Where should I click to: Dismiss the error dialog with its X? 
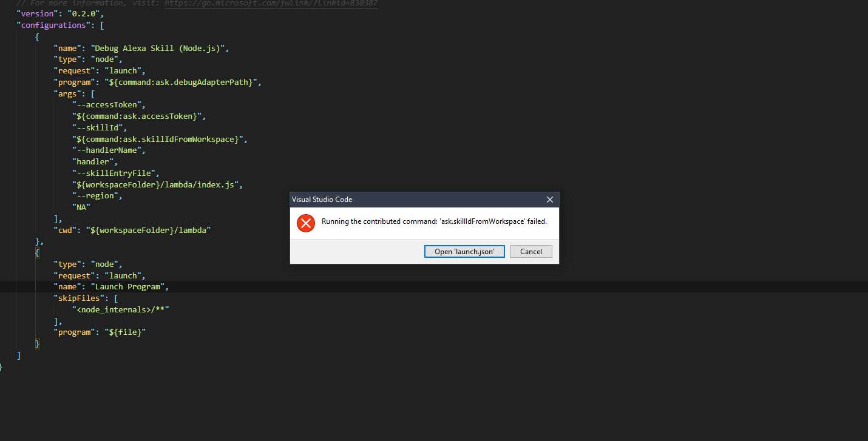[x=550, y=199]
